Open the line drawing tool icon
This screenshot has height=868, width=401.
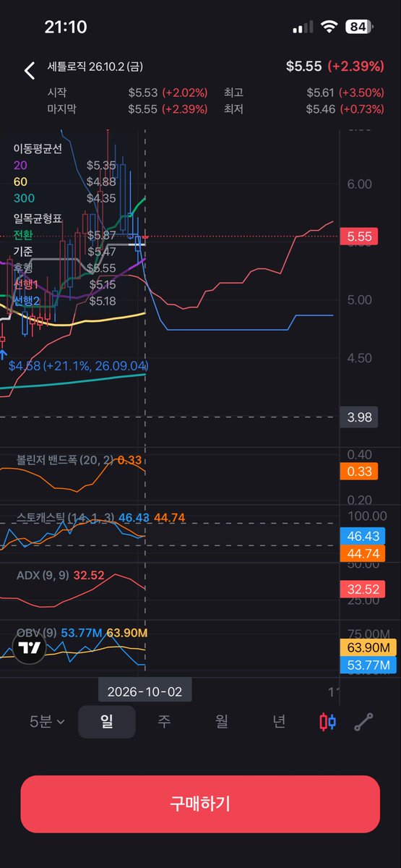tap(363, 722)
